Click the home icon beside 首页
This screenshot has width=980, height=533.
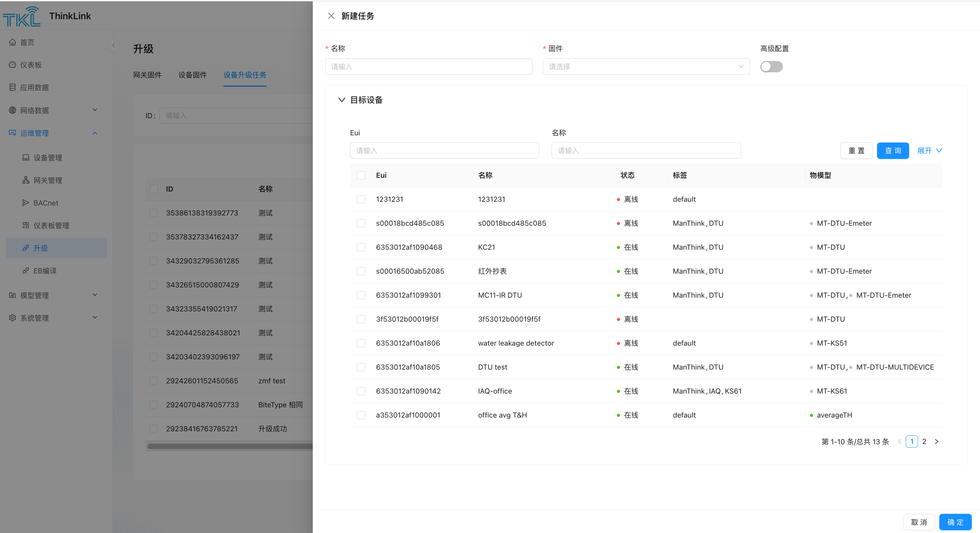13,42
